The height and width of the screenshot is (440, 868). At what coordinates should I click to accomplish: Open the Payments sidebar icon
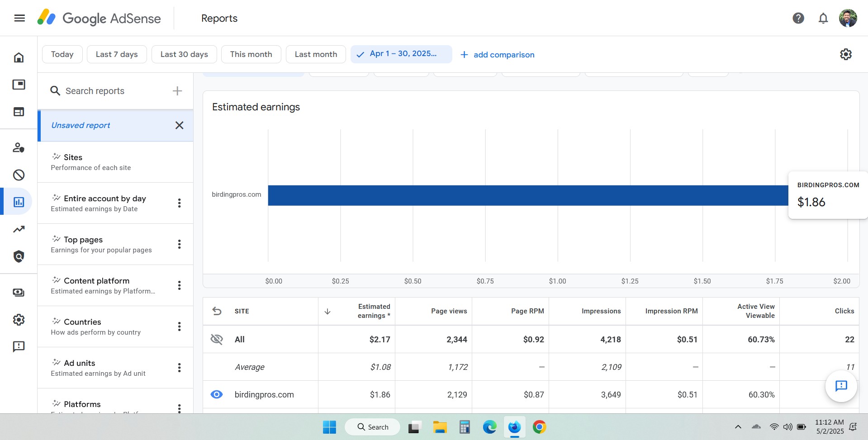pyautogui.click(x=19, y=293)
